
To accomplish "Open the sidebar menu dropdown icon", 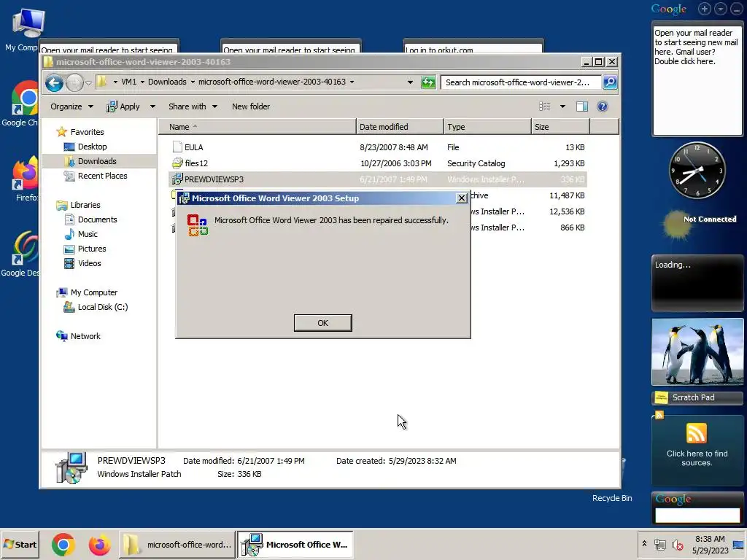I will tap(720, 9).
